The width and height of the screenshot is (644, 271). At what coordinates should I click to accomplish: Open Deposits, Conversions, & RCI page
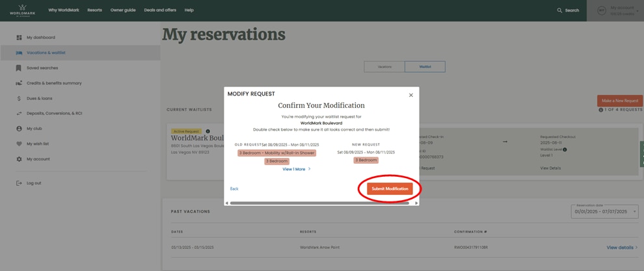pos(55,113)
